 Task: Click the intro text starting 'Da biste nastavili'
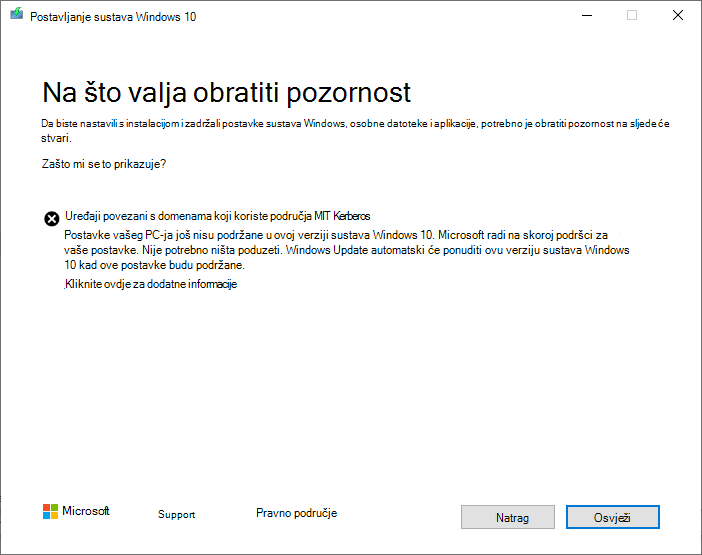coord(355,131)
